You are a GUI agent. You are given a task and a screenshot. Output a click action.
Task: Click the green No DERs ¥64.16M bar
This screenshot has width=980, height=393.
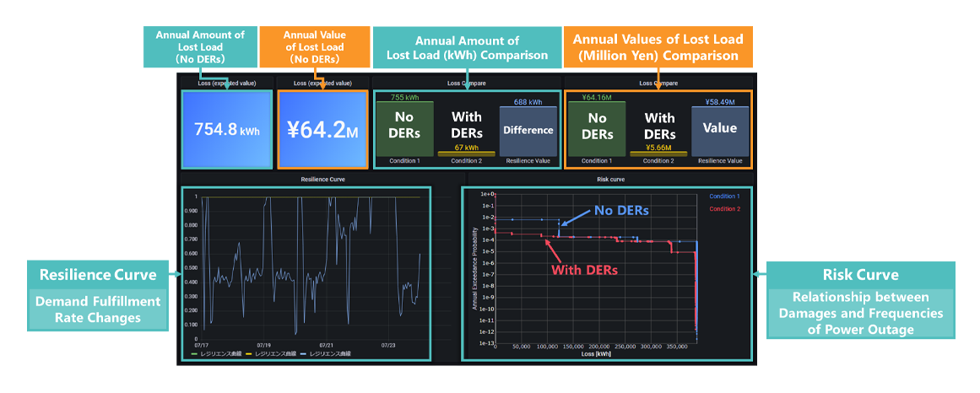[x=597, y=128]
